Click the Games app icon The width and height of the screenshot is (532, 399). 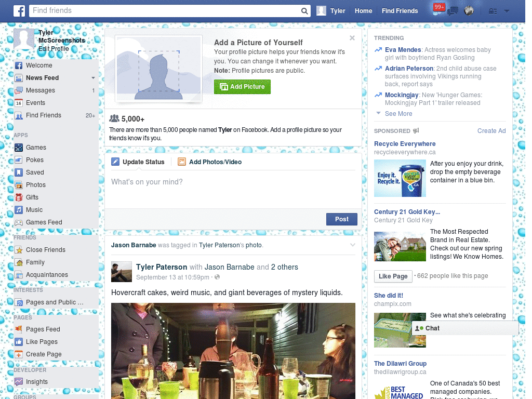19,147
